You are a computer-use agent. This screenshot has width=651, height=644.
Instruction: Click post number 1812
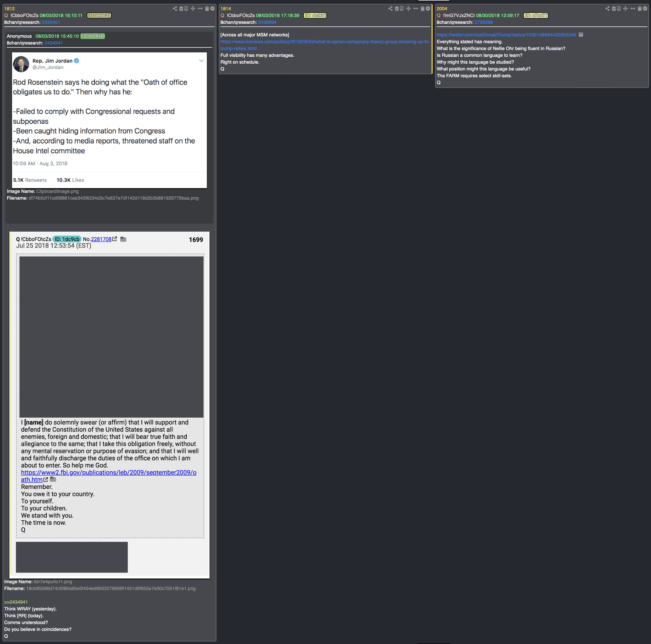click(9, 8)
